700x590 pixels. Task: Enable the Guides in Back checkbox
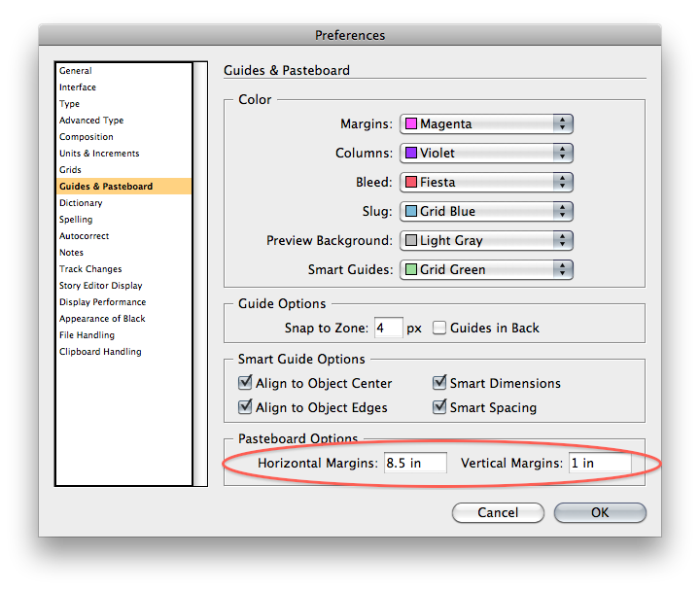click(439, 328)
